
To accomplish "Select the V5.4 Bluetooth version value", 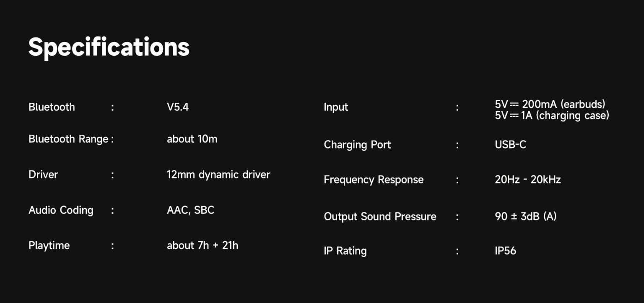I will point(178,107).
